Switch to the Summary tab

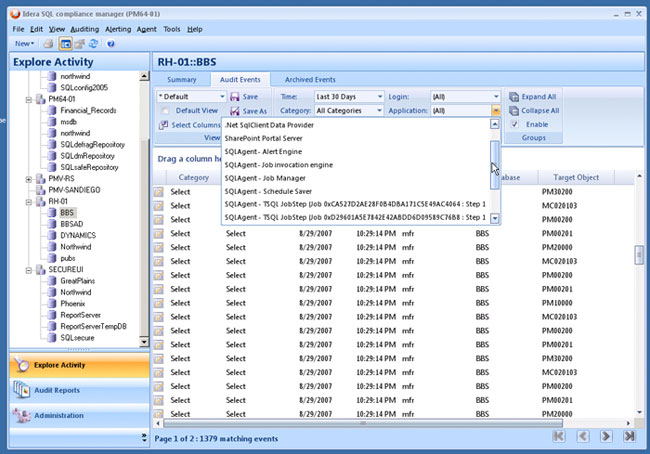(x=182, y=80)
